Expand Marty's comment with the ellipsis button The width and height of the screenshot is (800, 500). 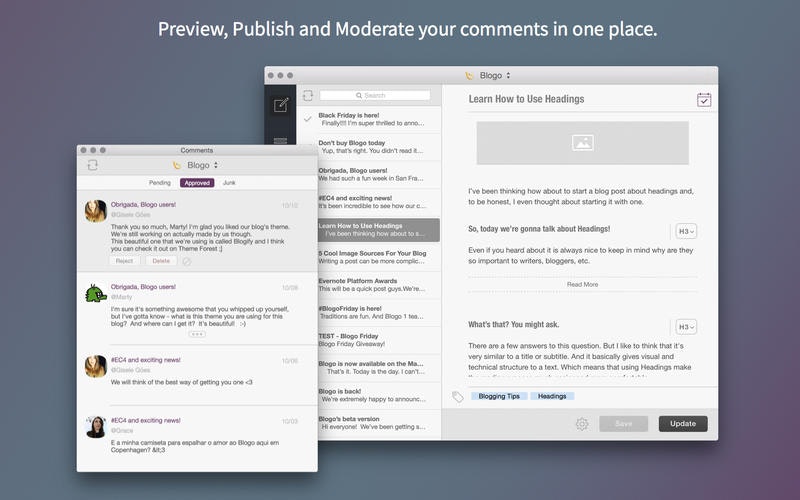click(197, 334)
